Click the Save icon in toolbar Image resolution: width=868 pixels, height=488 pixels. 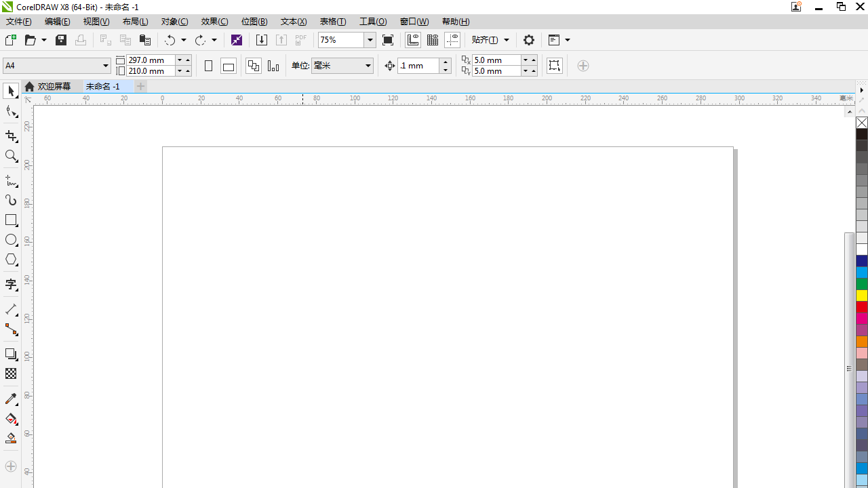point(61,40)
